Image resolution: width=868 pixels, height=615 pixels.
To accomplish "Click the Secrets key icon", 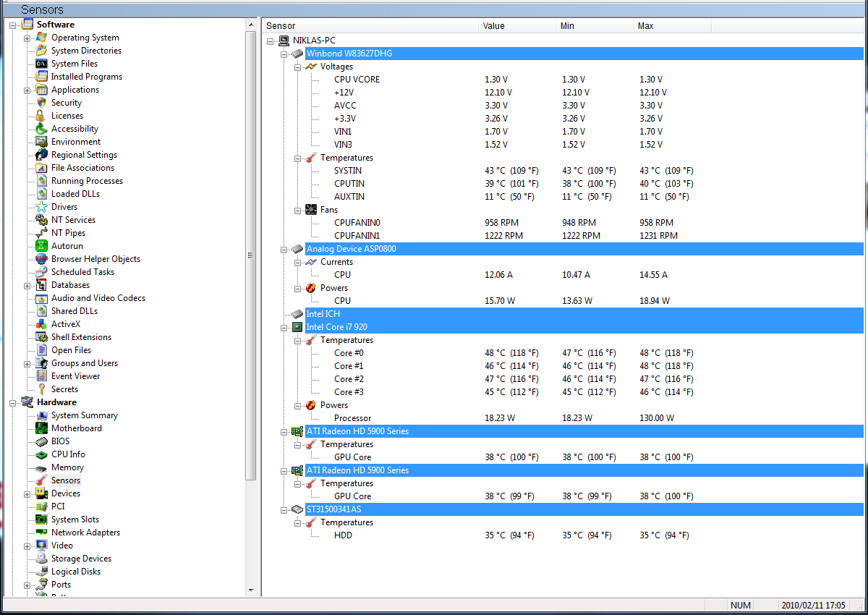I will pos(42,389).
